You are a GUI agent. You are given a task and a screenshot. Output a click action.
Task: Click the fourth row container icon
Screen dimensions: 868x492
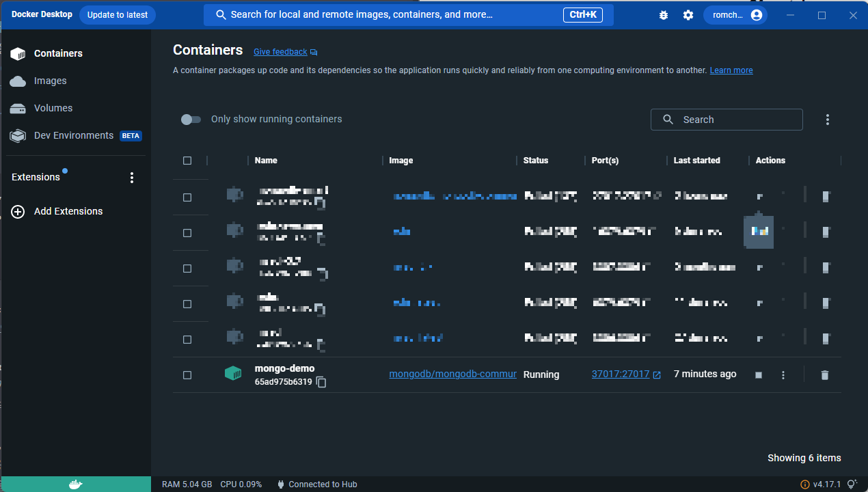point(234,302)
